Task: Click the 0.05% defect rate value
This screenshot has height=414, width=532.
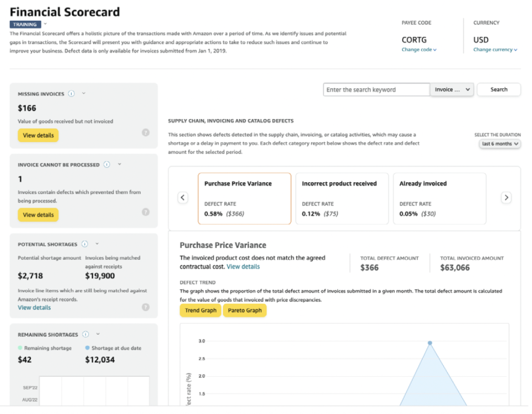Action: click(408, 214)
